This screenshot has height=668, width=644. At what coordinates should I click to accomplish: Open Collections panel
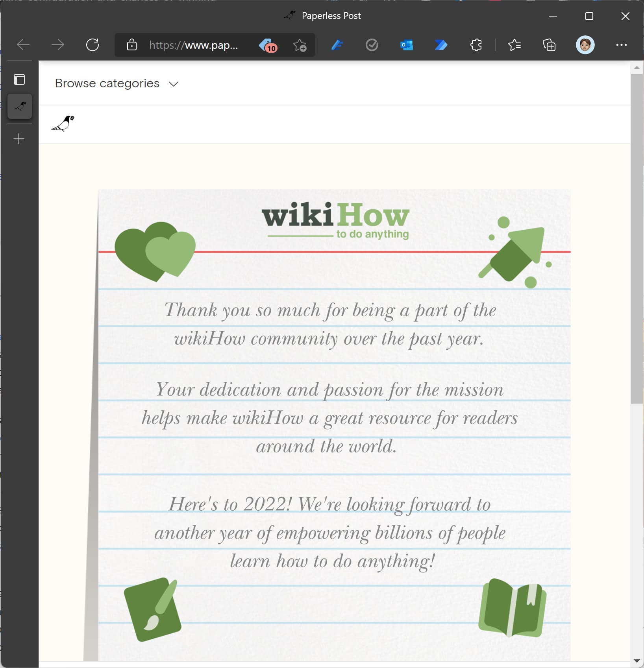pyautogui.click(x=549, y=45)
